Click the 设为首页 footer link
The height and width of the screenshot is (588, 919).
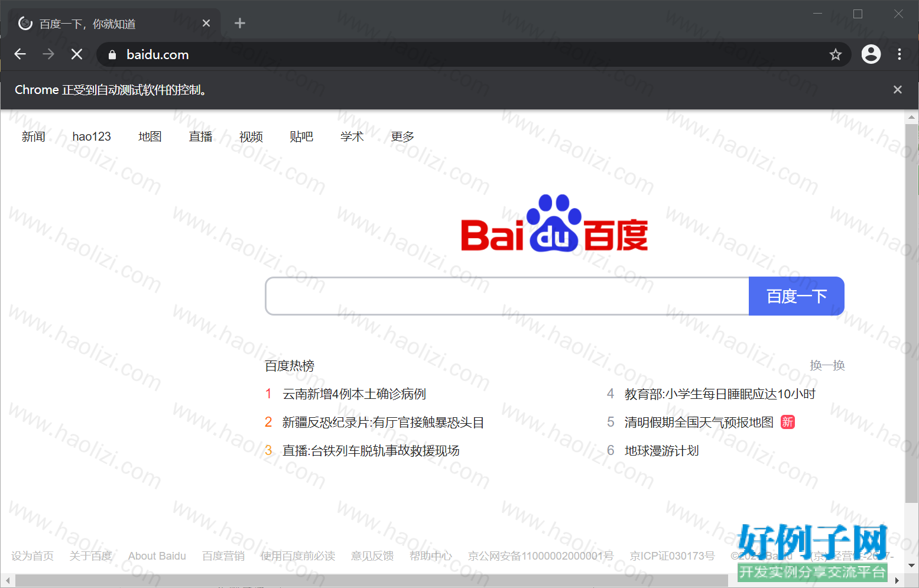(x=33, y=556)
